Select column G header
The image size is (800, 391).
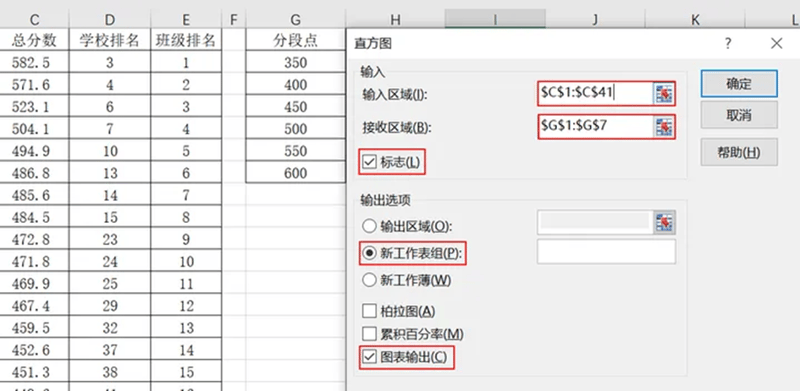[x=295, y=20]
